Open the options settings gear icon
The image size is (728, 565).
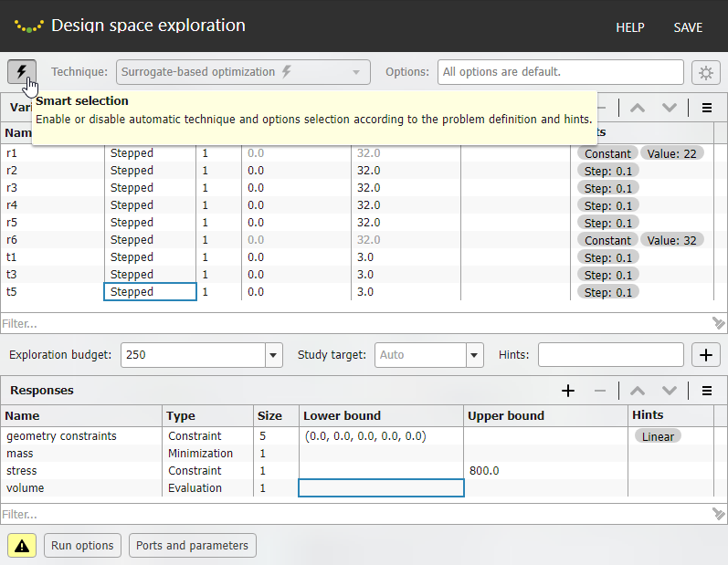click(705, 72)
